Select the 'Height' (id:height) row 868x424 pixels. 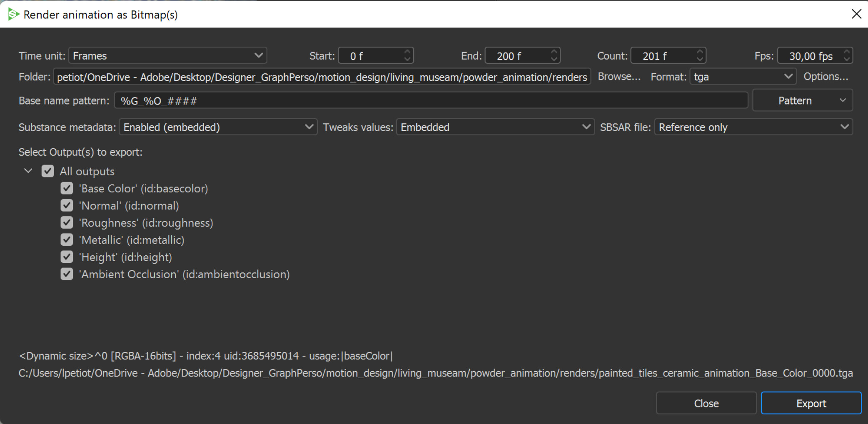pos(125,257)
